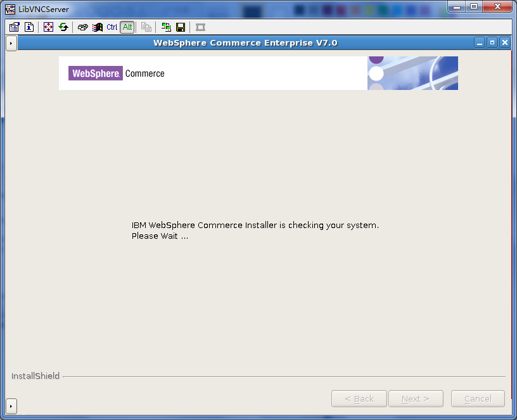Screen dimensions: 517x420
Task: Minimize the WebSphere Commerce installer window
Action: point(480,43)
